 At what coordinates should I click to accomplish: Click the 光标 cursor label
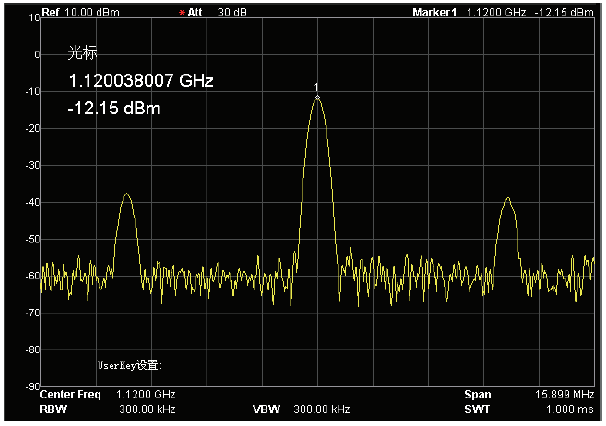pyautogui.click(x=82, y=52)
